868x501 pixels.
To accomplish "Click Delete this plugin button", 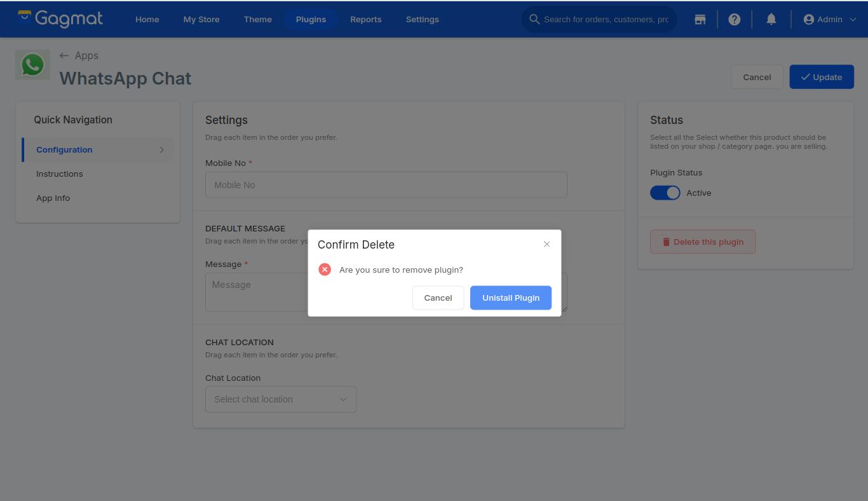I will point(703,242).
